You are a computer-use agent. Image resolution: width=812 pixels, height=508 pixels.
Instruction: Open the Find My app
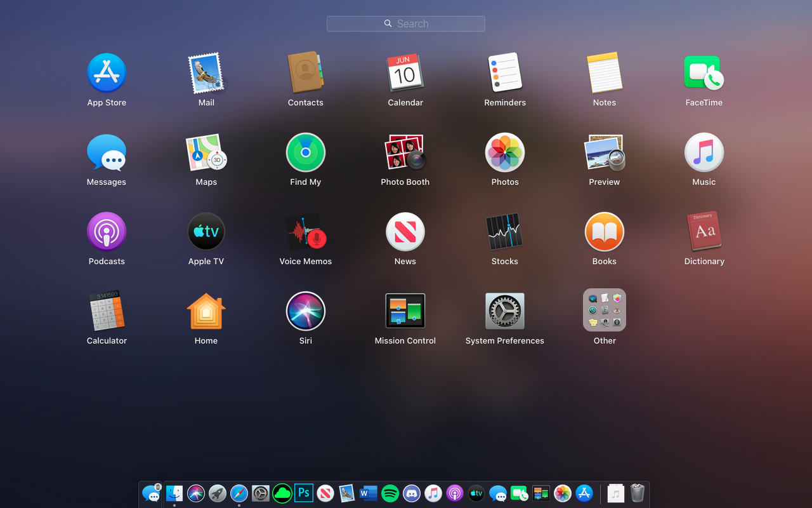coord(306,152)
